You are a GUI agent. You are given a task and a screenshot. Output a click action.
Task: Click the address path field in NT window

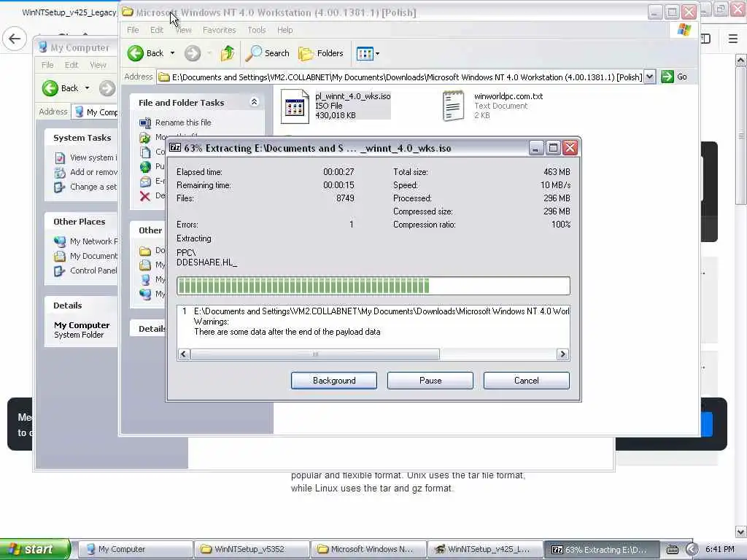coord(400,77)
